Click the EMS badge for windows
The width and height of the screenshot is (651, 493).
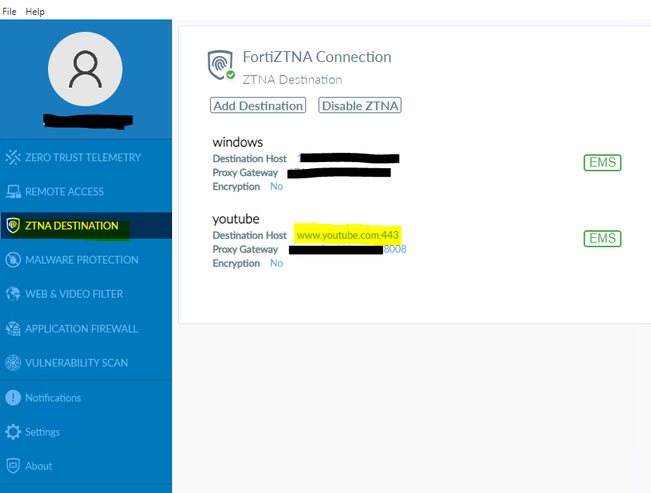(x=602, y=162)
